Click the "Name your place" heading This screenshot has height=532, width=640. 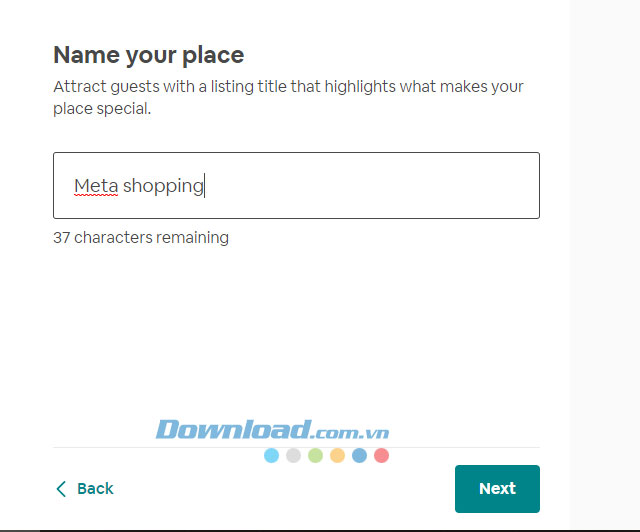[148, 55]
